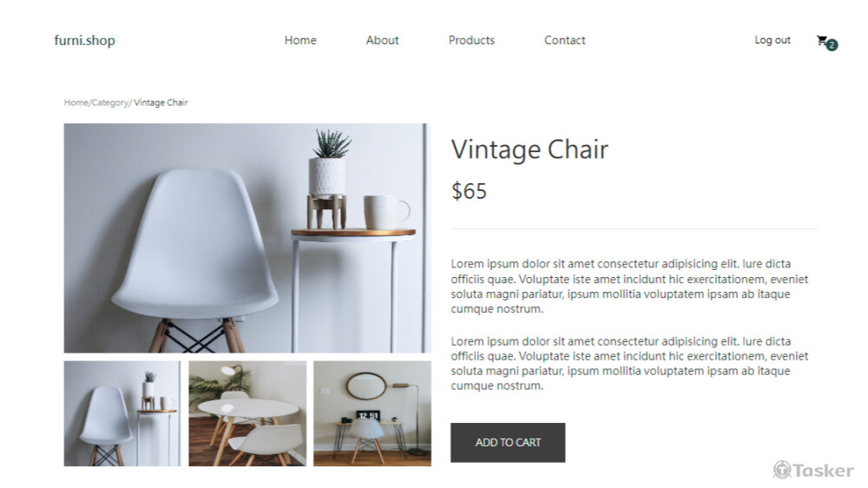Click Home in the breadcrumb trail
Viewport: 868px width, 488px height.
[x=76, y=102]
